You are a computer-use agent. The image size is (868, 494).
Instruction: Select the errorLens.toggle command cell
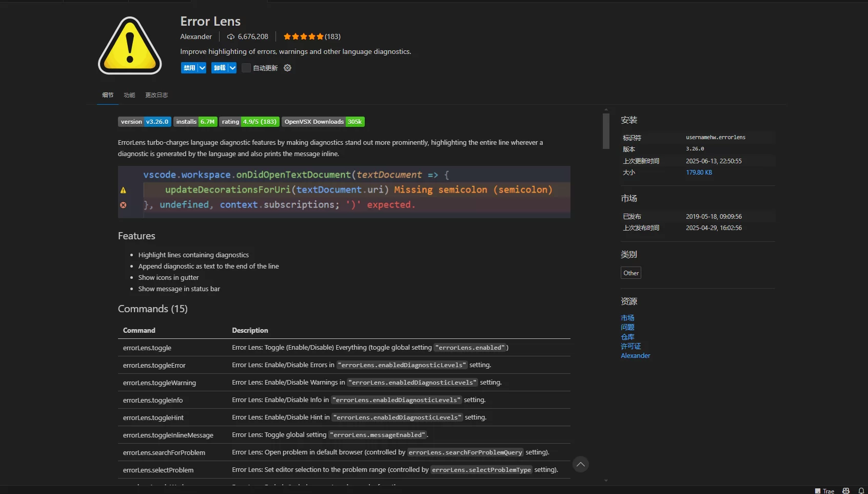click(x=147, y=348)
